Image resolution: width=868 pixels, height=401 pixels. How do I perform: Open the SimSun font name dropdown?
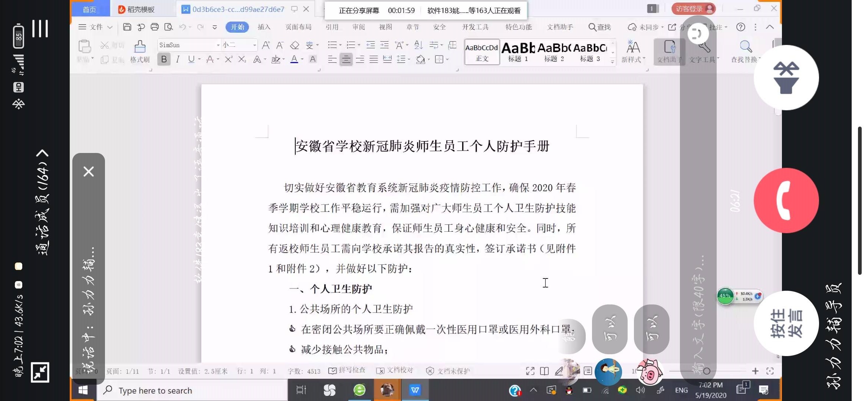pyautogui.click(x=218, y=45)
